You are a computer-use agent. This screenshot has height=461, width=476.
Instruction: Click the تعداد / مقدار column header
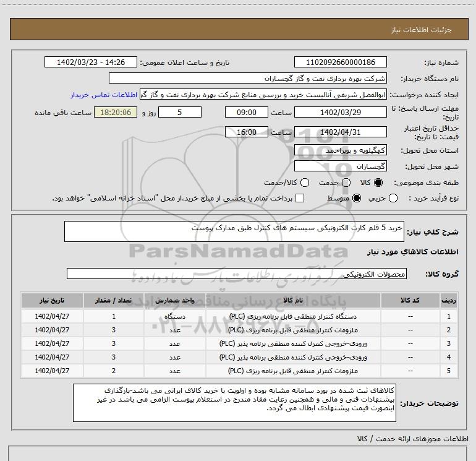point(114,300)
